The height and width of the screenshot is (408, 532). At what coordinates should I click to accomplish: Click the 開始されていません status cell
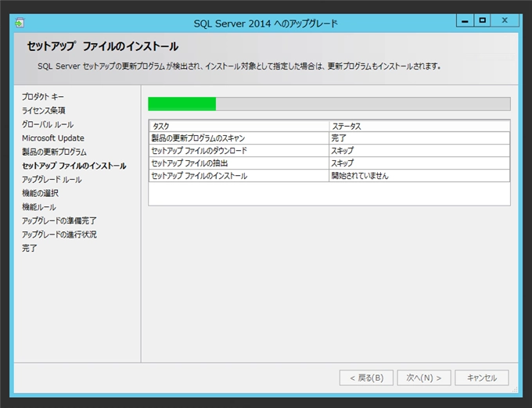(x=419, y=176)
